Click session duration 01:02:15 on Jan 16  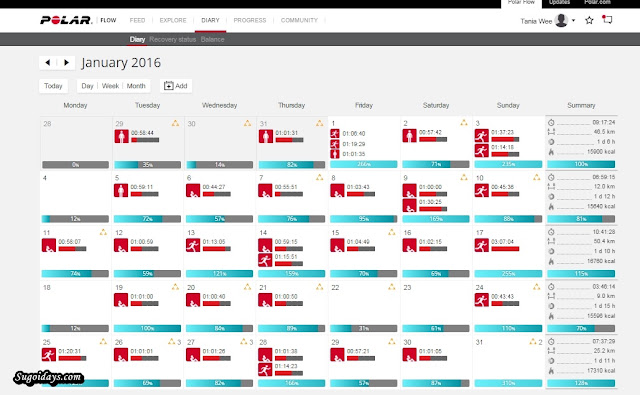coord(431,242)
